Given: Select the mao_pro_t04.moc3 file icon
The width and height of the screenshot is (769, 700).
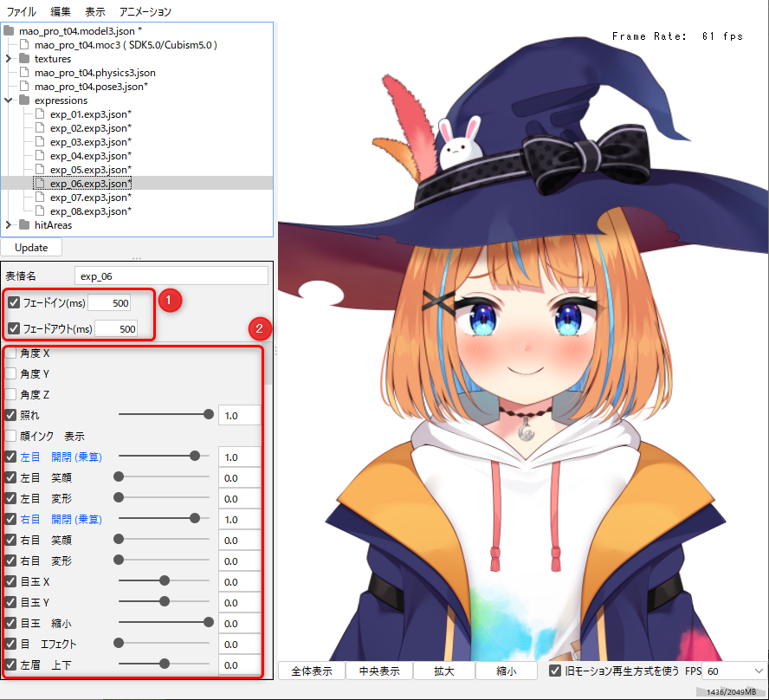Looking at the screenshot, I should (24, 45).
